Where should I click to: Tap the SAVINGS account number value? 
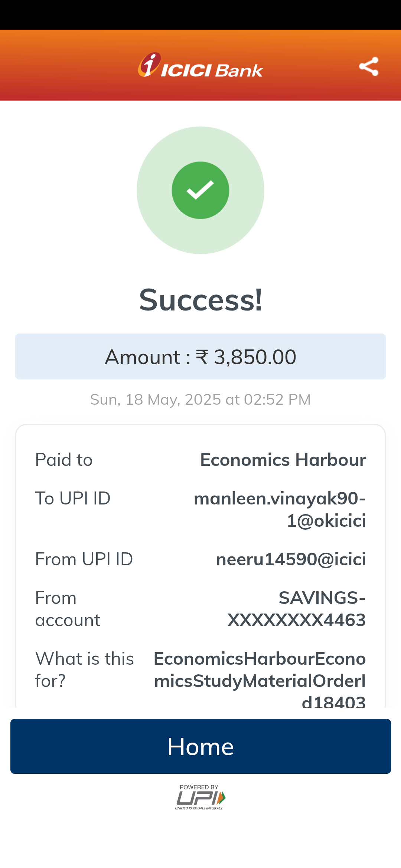(x=297, y=609)
